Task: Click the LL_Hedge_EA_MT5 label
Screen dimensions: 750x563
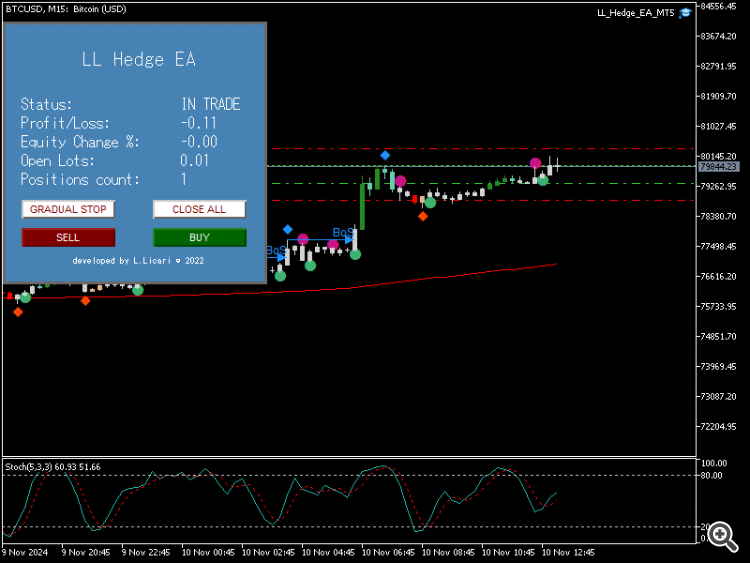Action: [635, 13]
